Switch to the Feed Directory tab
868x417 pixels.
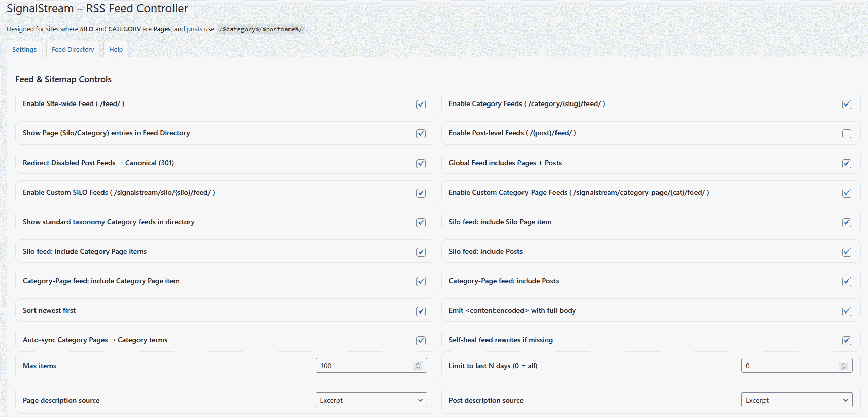coord(73,50)
